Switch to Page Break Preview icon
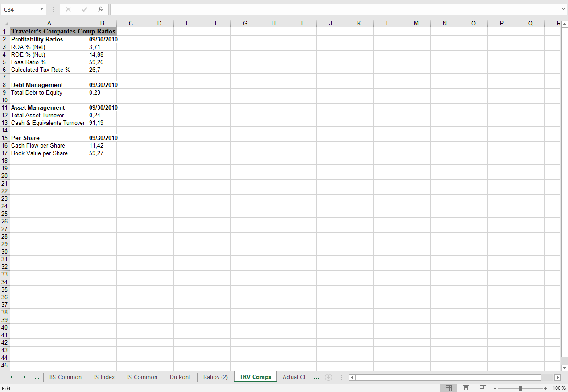The width and height of the screenshot is (568, 392). point(483,388)
